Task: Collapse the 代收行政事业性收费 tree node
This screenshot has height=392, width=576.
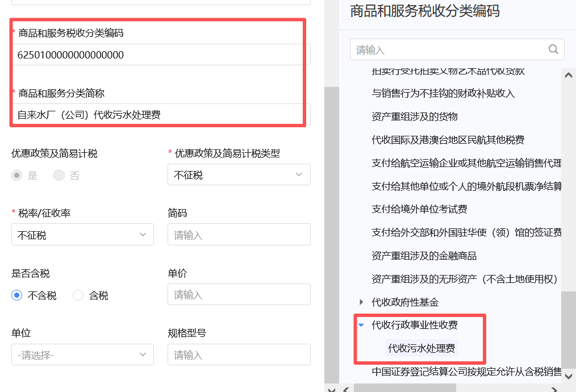Action: 361,325
